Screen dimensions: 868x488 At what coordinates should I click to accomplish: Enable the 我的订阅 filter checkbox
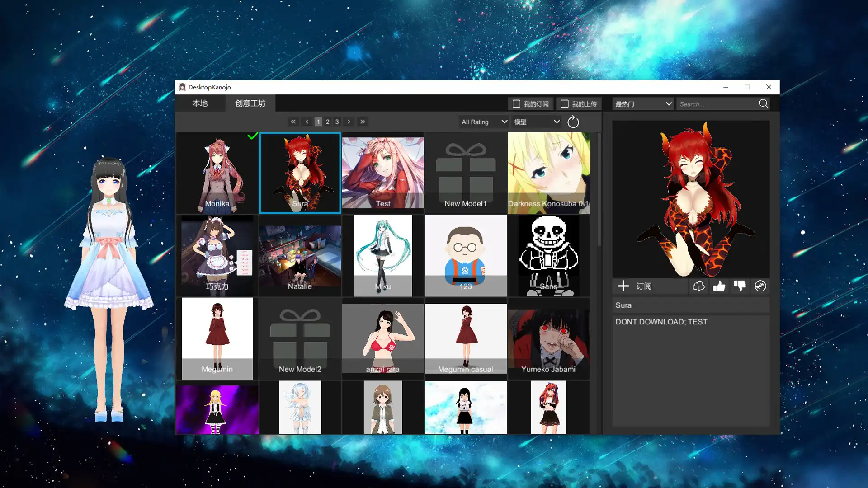(516, 103)
